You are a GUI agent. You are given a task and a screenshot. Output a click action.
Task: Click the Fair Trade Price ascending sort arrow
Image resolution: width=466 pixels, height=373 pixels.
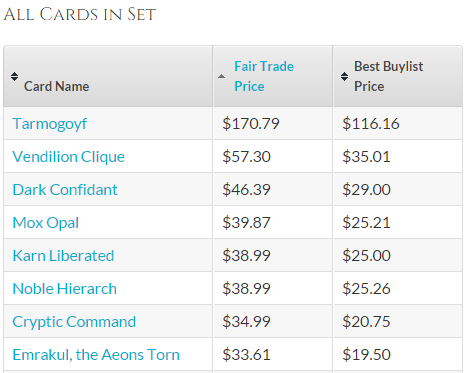point(221,76)
